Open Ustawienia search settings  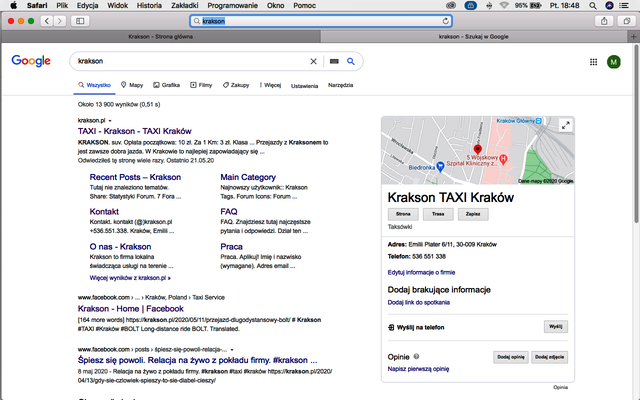pos(304,86)
